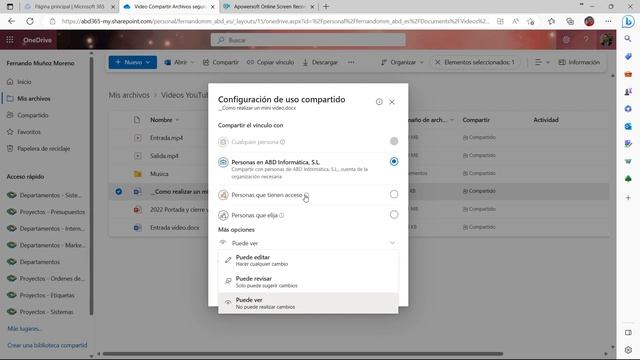Image resolution: width=640 pixels, height=360 pixels.
Task: Choose Puede revisar permission option
Action: (308, 282)
